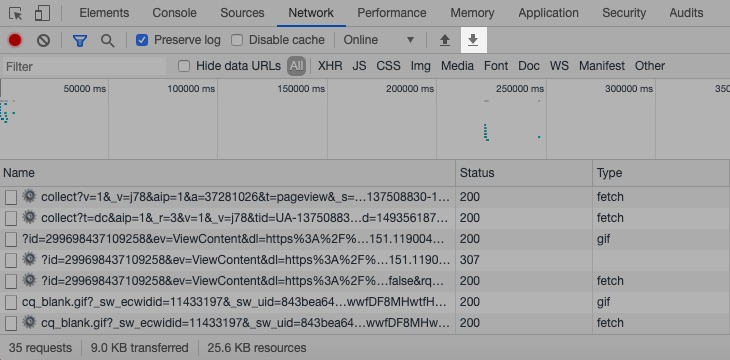Check Hide data URLs option
This screenshot has height=360, width=730.
(x=184, y=66)
